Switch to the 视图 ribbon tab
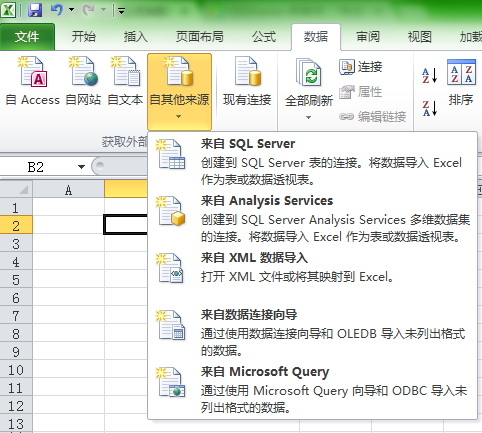 pos(420,37)
